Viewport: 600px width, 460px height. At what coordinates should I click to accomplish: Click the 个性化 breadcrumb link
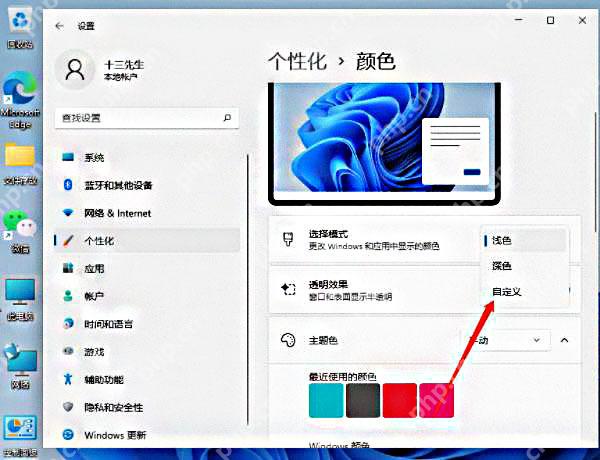[x=297, y=61]
